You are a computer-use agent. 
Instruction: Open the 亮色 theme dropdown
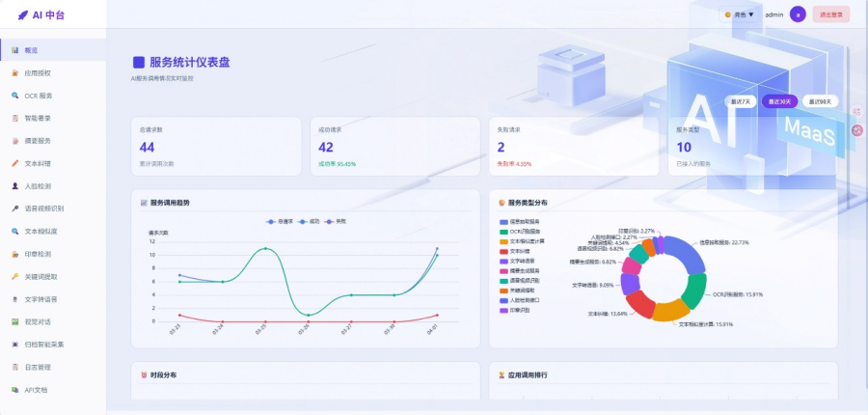tap(740, 15)
